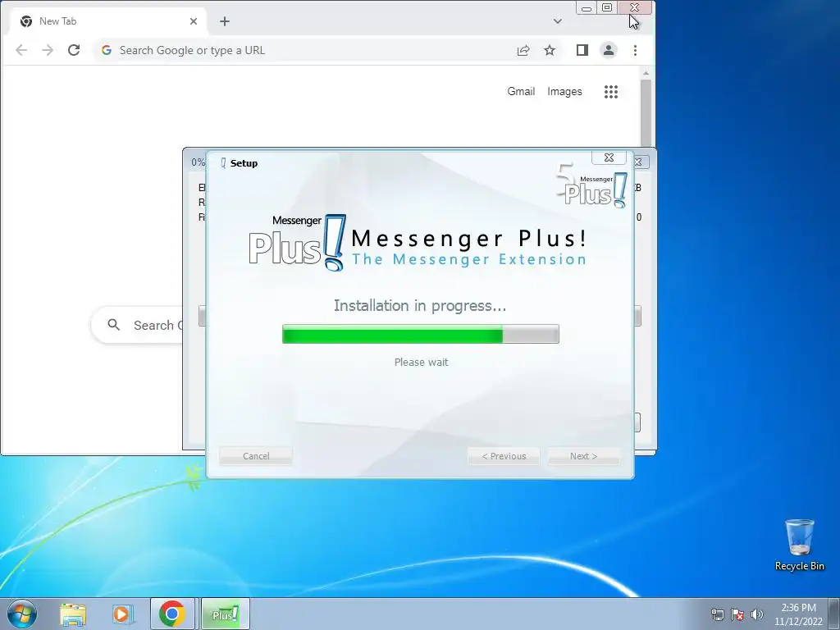Open the clock showing 2:36 PM
Viewport: 840px width, 630px height.
click(798, 614)
